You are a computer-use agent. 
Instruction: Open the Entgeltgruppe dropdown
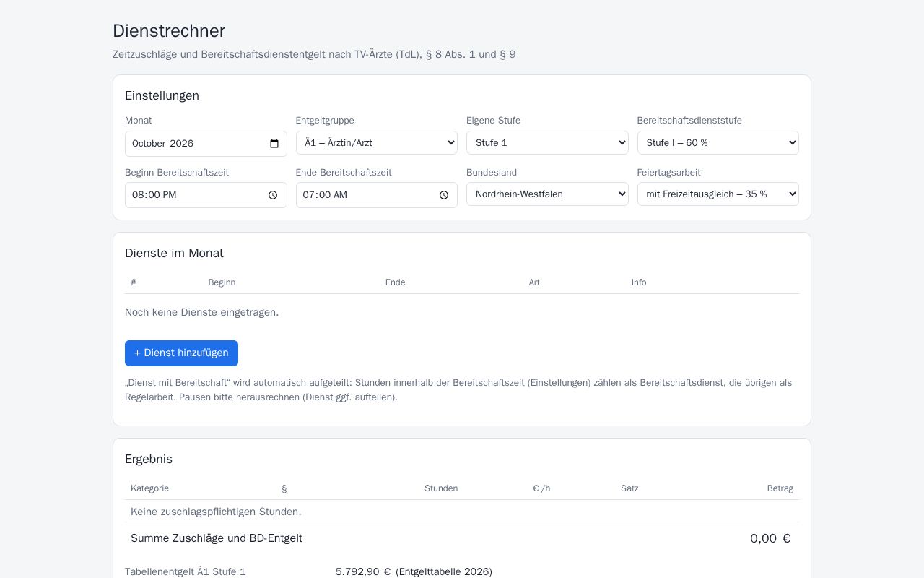tap(377, 143)
